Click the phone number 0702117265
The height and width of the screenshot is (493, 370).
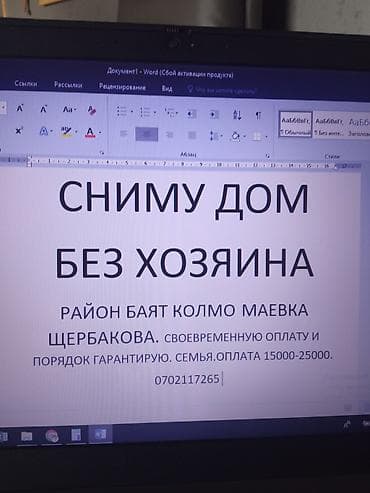click(187, 379)
